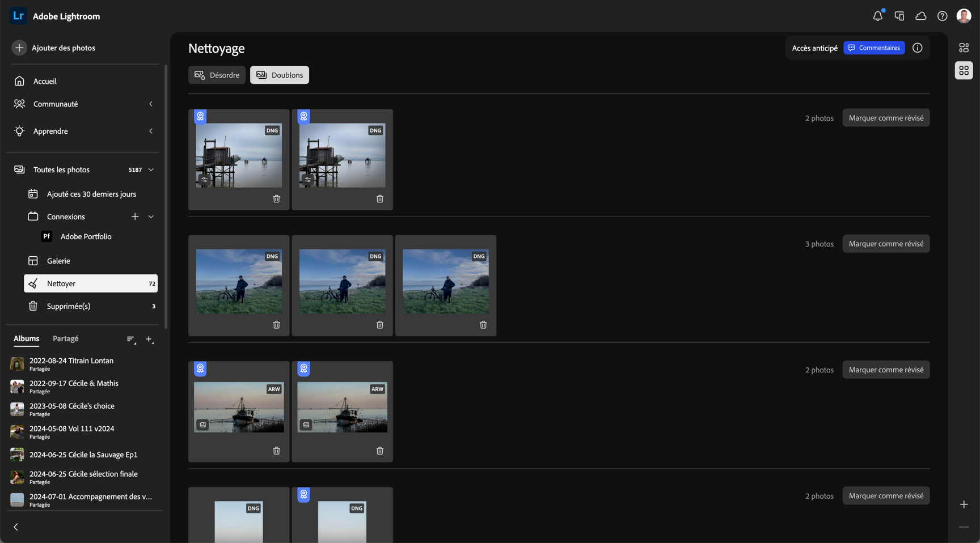Open the cloud sync status icon

(920, 16)
